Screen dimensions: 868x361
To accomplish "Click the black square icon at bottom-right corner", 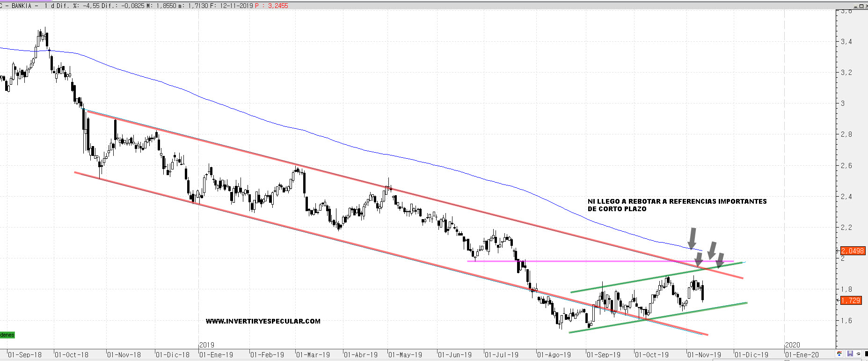I will 866,354.
